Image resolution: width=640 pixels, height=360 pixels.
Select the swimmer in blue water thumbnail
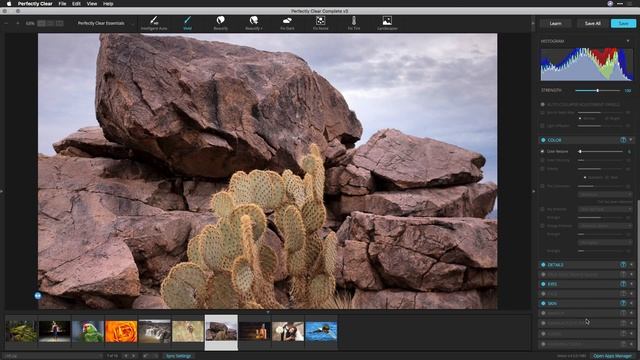[321, 331]
